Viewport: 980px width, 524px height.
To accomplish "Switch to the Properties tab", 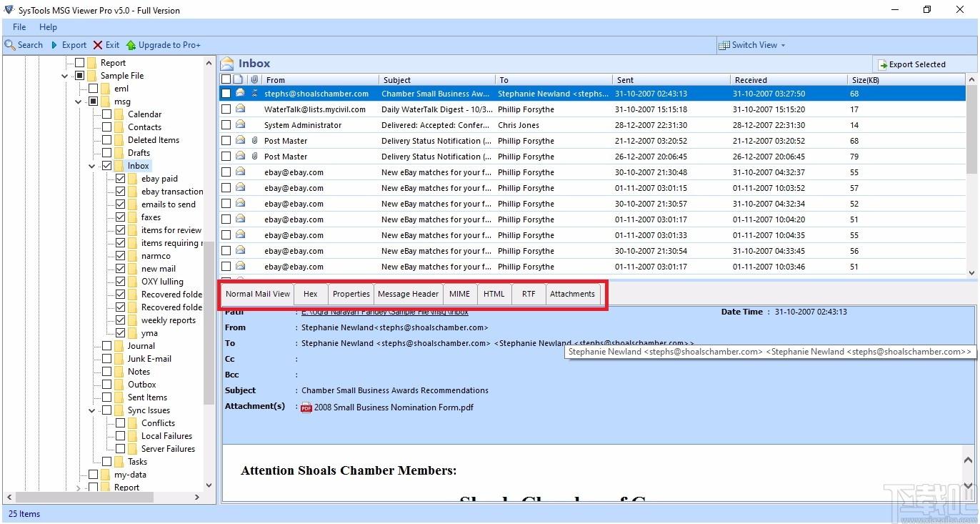I will (351, 294).
